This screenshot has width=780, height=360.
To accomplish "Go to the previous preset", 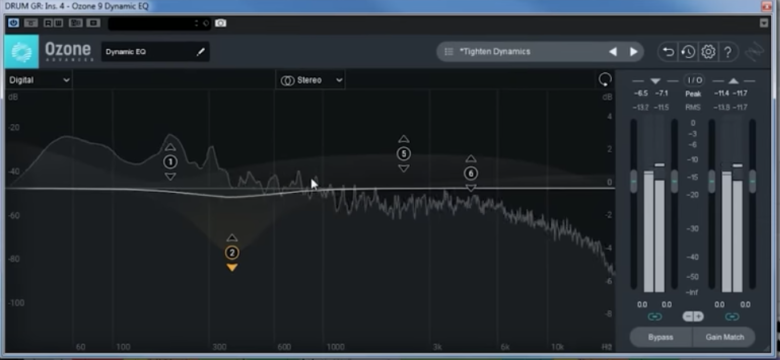I will pos(613,52).
